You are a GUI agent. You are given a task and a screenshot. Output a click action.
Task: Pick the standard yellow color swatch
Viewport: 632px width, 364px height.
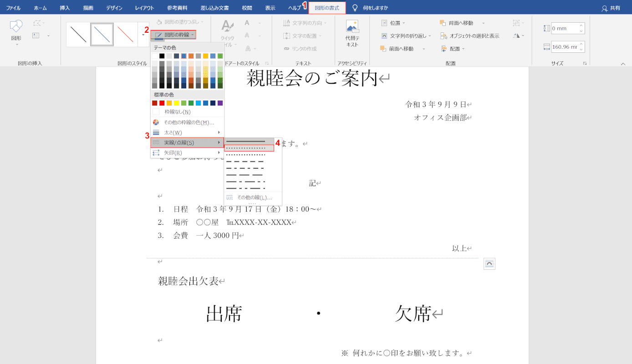pos(177,103)
